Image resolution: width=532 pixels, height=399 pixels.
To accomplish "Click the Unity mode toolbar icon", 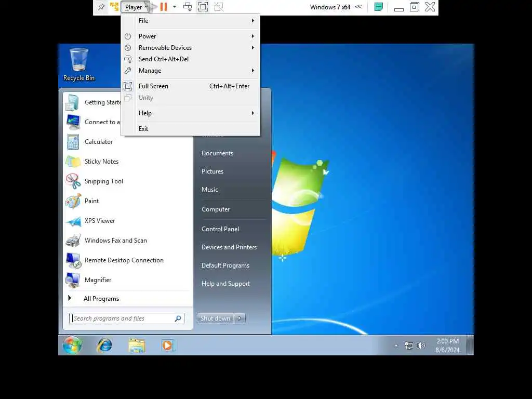I will point(219,7).
